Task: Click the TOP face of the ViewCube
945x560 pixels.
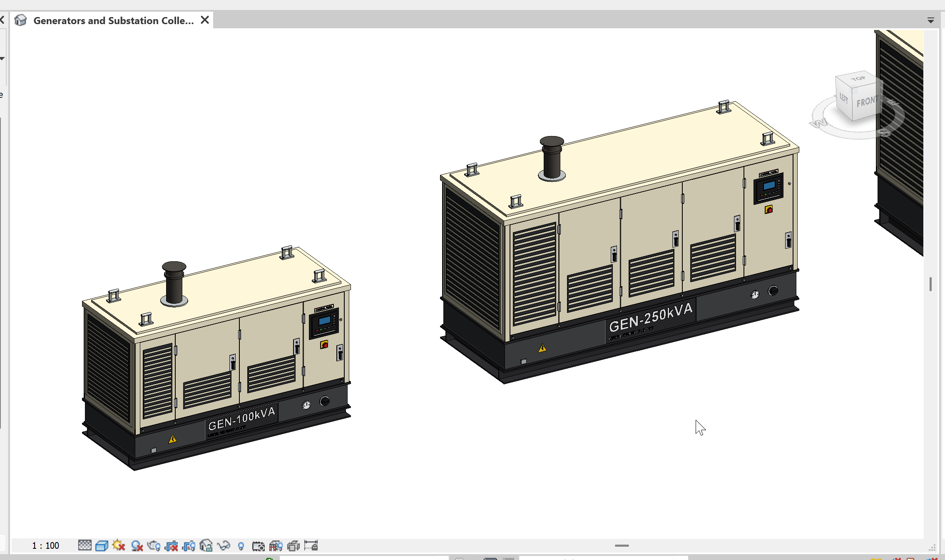Action: coord(858,79)
